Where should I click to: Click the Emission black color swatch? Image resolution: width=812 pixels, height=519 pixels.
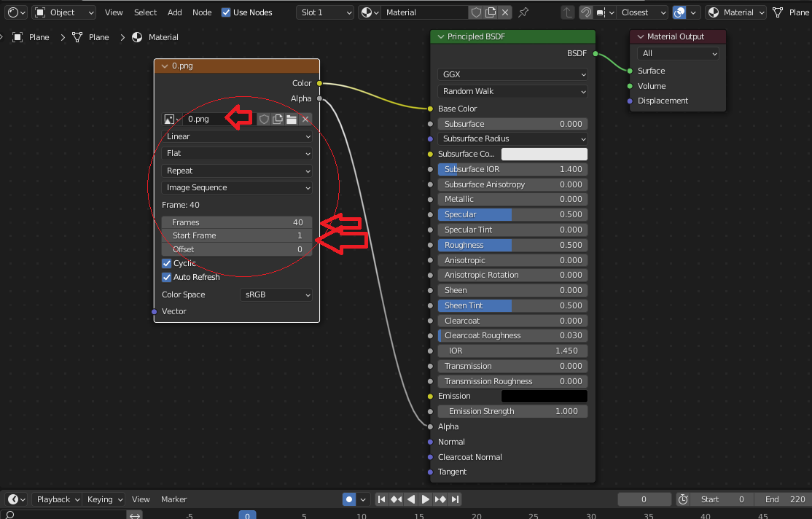544,397
